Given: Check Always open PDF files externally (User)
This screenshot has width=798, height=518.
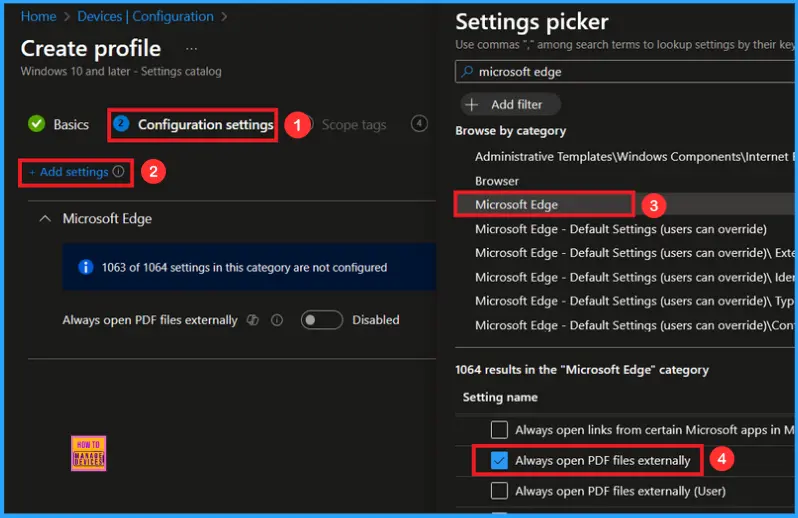Looking at the screenshot, I should coord(499,491).
